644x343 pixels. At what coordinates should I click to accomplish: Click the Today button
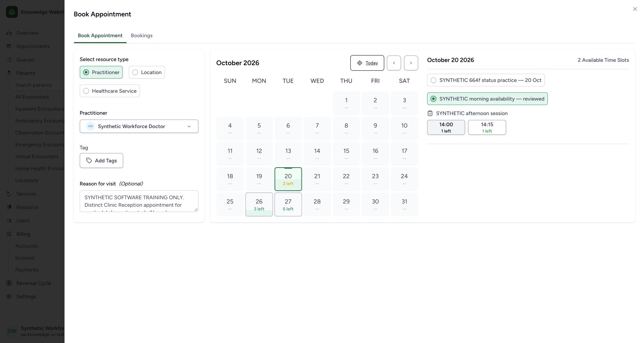[x=367, y=63]
